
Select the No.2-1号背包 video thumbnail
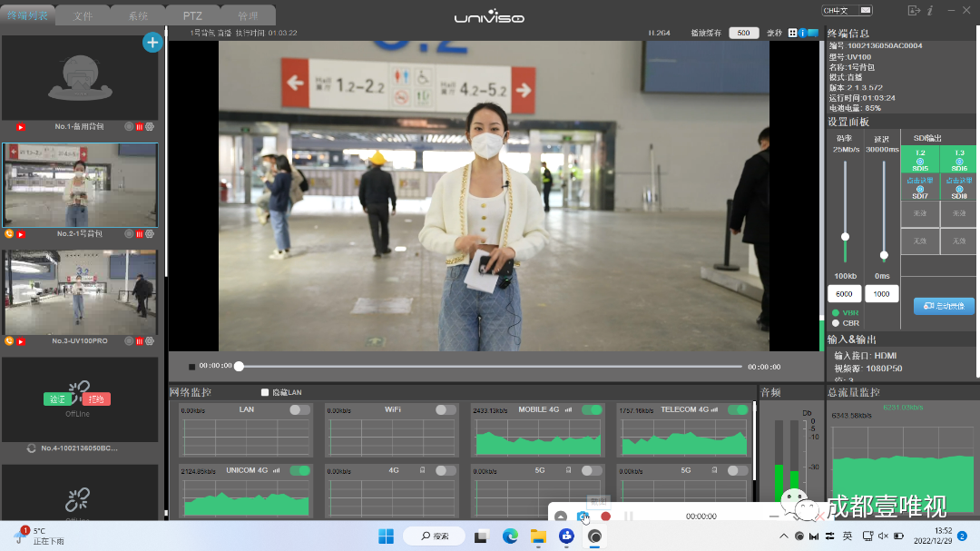[x=80, y=185]
